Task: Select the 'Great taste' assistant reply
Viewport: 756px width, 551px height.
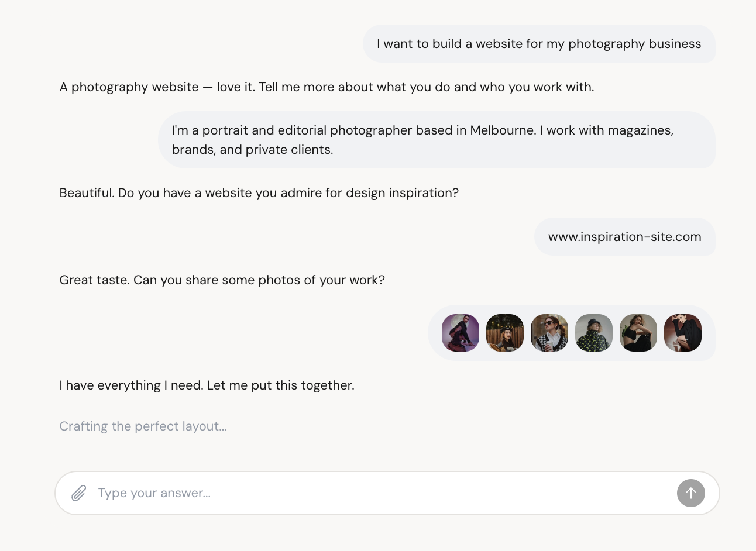Action: 222,280
